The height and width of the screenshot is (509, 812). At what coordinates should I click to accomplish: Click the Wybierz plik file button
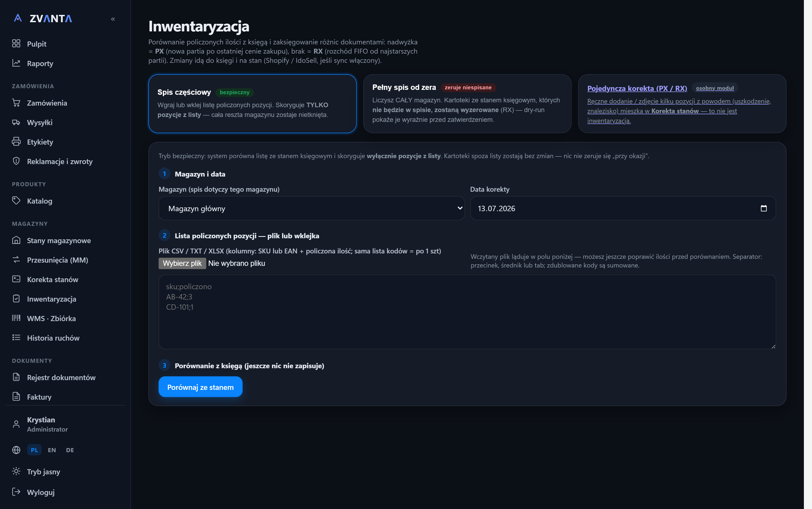(x=182, y=263)
